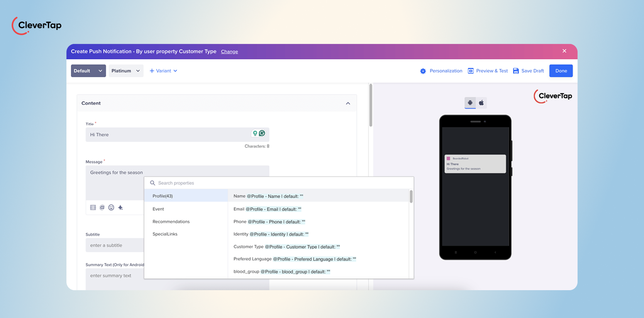Expand the Variant dropdown menu

point(175,71)
